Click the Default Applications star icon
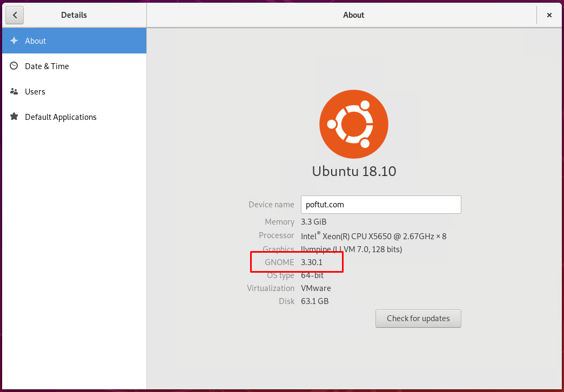Image resolution: width=564 pixels, height=392 pixels. pyautogui.click(x=14, y=117)
